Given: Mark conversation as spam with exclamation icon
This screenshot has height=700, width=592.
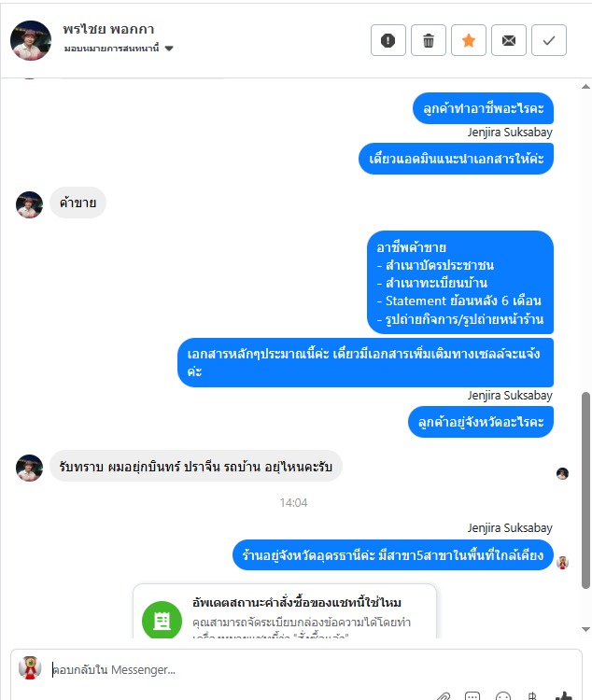Looking at the screenshot, I should tap(388, 40).
